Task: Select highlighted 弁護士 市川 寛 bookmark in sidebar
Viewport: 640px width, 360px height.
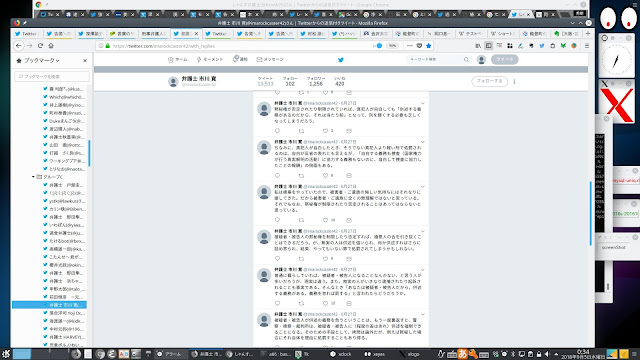Action: (49, 305)
